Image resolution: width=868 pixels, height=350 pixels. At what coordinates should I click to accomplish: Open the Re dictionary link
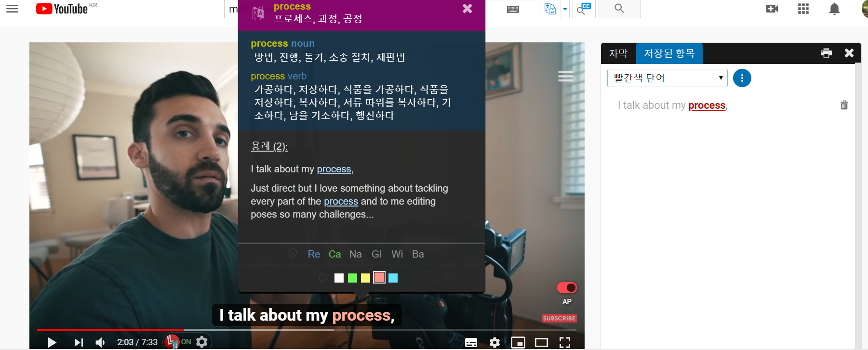(x=314, y=254)
